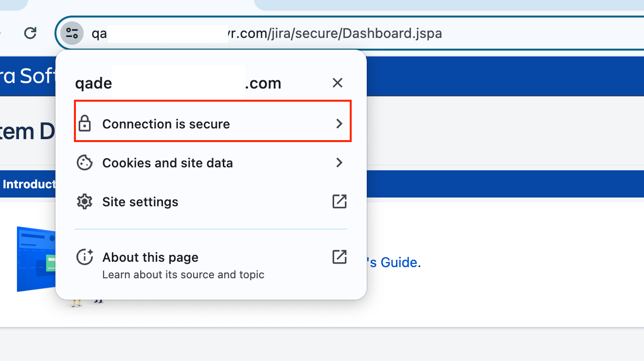Image resolution: width=644 pixels, height=361 pixels.
Task: Click the lock icon beside Connection is secure
Action: (85, 124)
